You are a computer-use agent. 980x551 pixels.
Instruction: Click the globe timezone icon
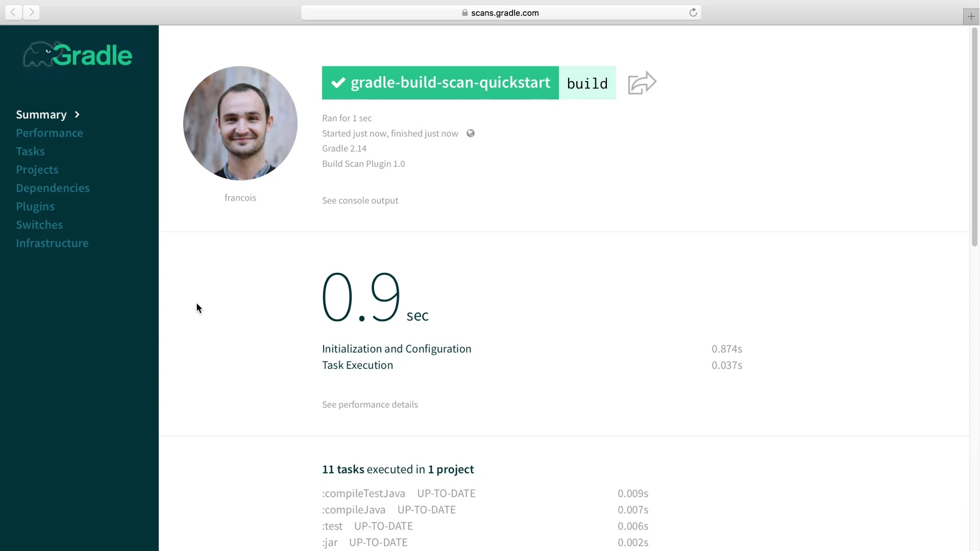point(471,133)
